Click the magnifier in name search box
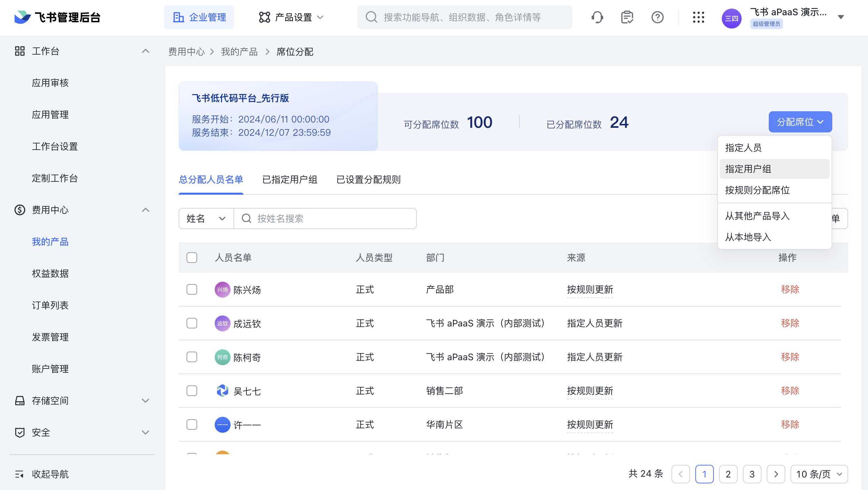868x490 pixels. pyautogui.click(x=247, y=219)
